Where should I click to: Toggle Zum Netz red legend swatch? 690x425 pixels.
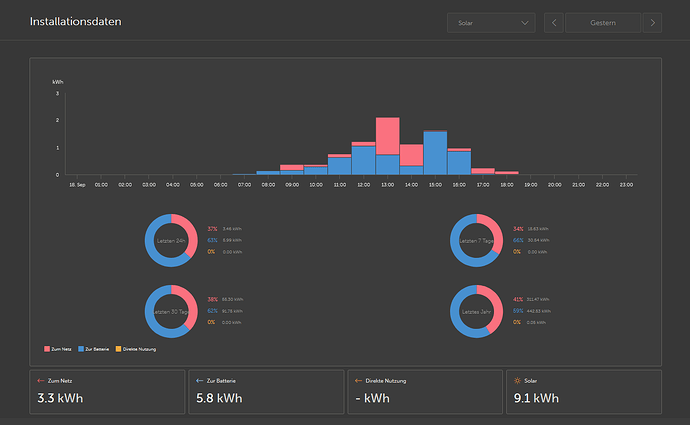tap(47, 349)
